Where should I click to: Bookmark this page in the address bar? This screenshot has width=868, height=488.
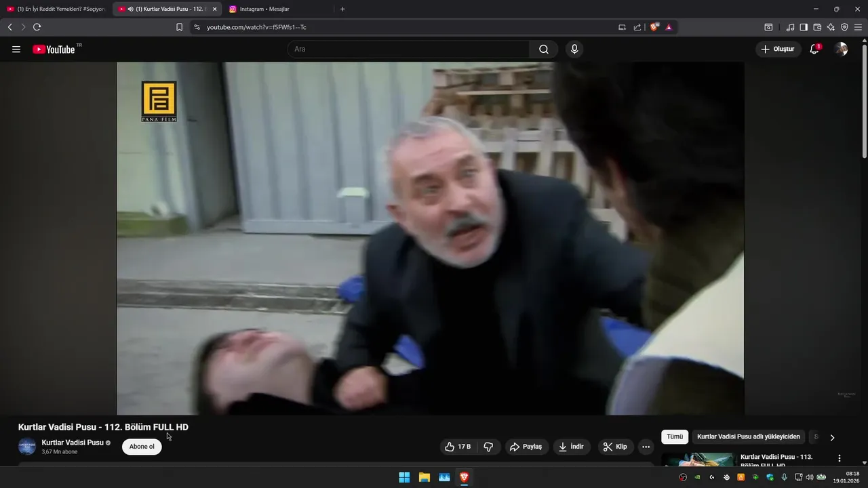pyautogui.click(x=179, y=27)
